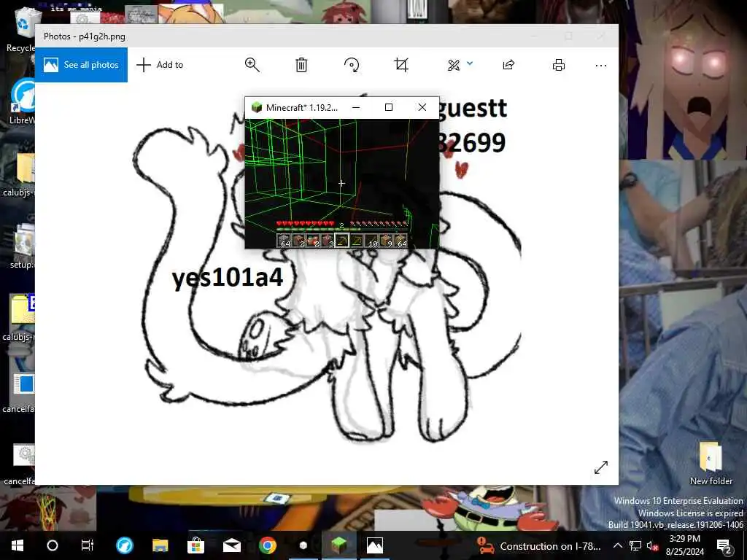Open Cortana search circle on taskbar
The width and height of the screenshot is (747, 560).
coord(53,545)
